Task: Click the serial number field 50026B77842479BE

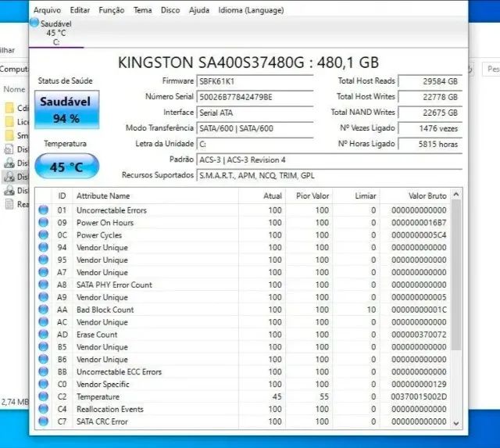Action: coord(255,97)
